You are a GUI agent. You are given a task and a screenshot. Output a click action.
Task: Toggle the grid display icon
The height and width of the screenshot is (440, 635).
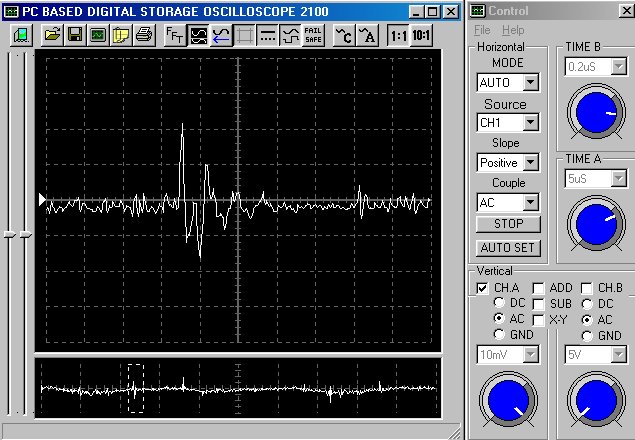coord(245,35)
